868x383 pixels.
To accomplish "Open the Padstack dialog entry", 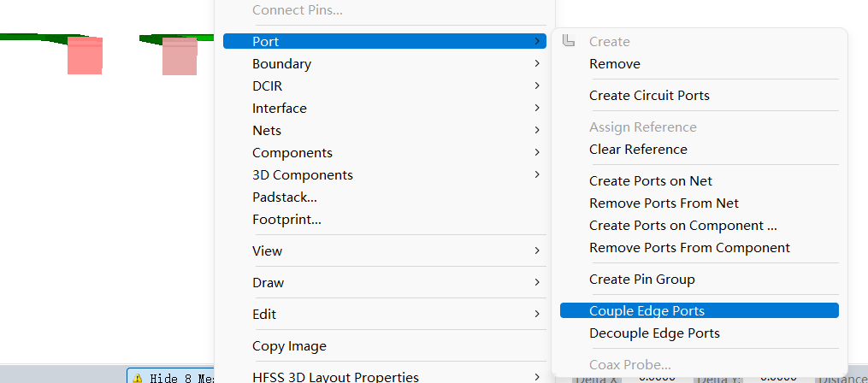I will pyautogui.click(x=284, y=197).
